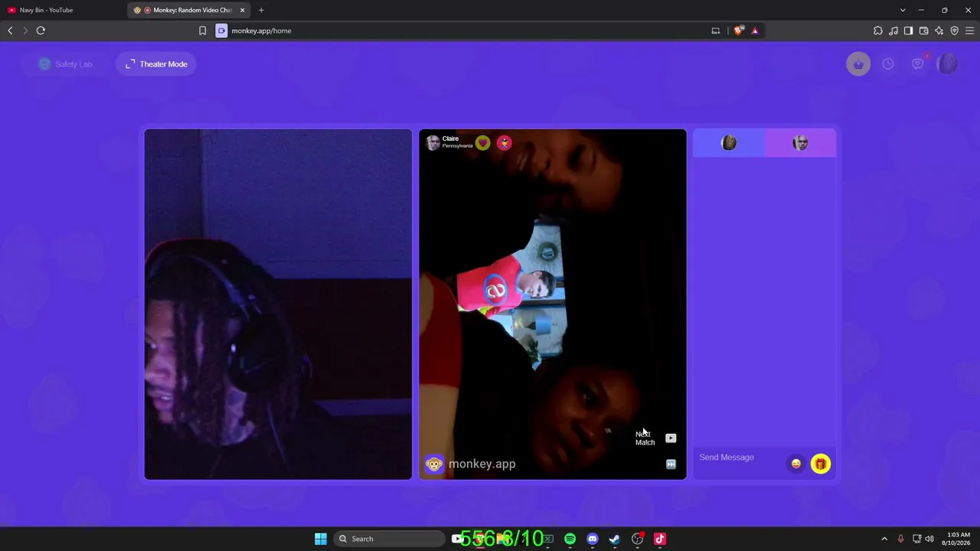Open the Brave VPN shield icon
This screenshot has height=551, width=980.
point(954,31)
